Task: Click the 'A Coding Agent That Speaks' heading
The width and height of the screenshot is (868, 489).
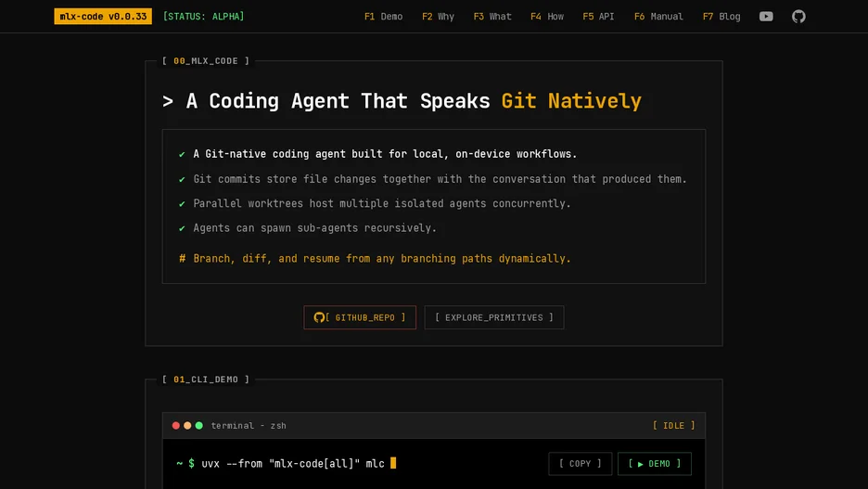Action: coord(338,101)
